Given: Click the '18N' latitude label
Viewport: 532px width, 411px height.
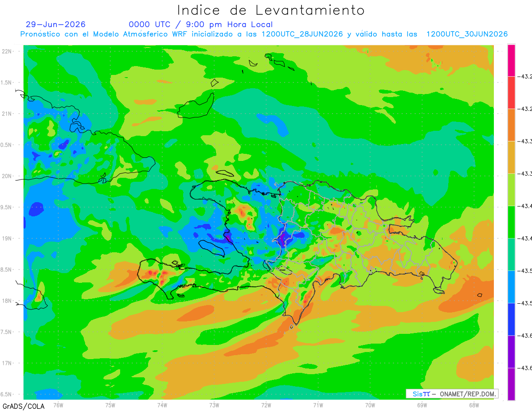Looking at the screenshot, I should click(x=7, y=301).
